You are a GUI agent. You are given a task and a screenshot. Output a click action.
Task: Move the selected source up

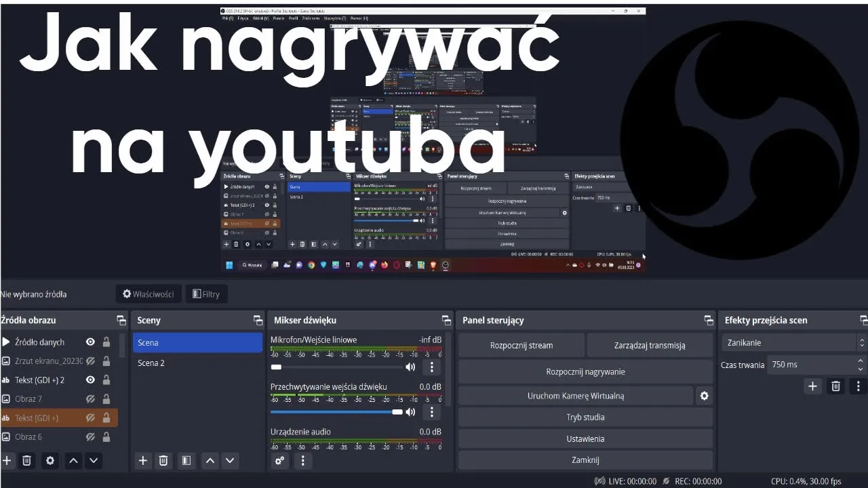point(73,460)
